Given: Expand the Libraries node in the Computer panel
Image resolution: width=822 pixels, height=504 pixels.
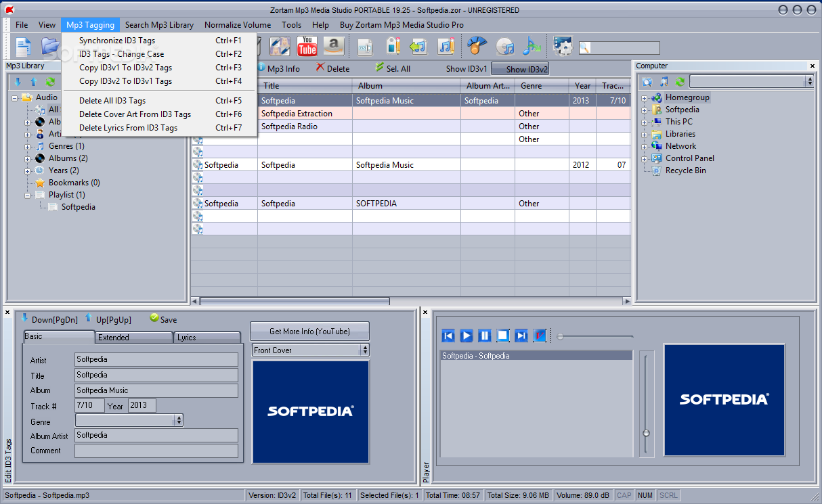Looking at the screenshot, I should pos(645,134).
